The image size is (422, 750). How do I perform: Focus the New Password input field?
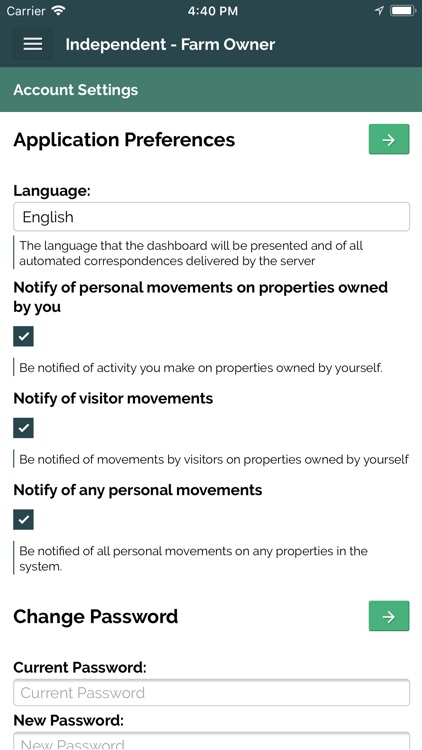(x=211, y=741)
